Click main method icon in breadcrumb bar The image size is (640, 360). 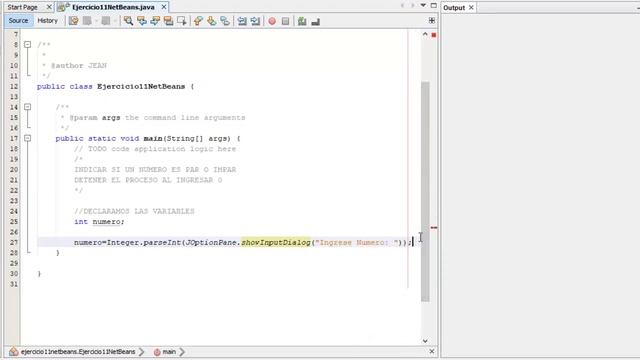157,352
